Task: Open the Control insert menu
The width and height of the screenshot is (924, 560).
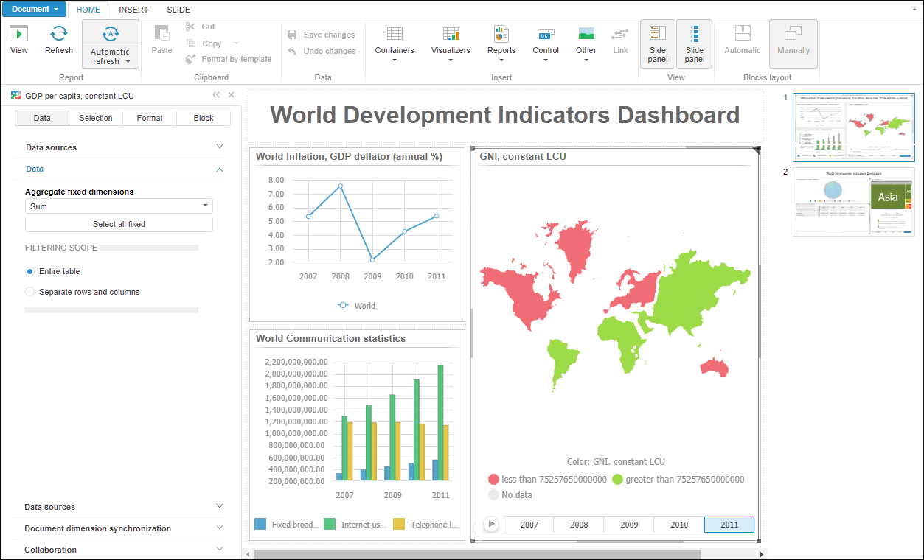Action: pyautogui.click(x=546, y=43)
